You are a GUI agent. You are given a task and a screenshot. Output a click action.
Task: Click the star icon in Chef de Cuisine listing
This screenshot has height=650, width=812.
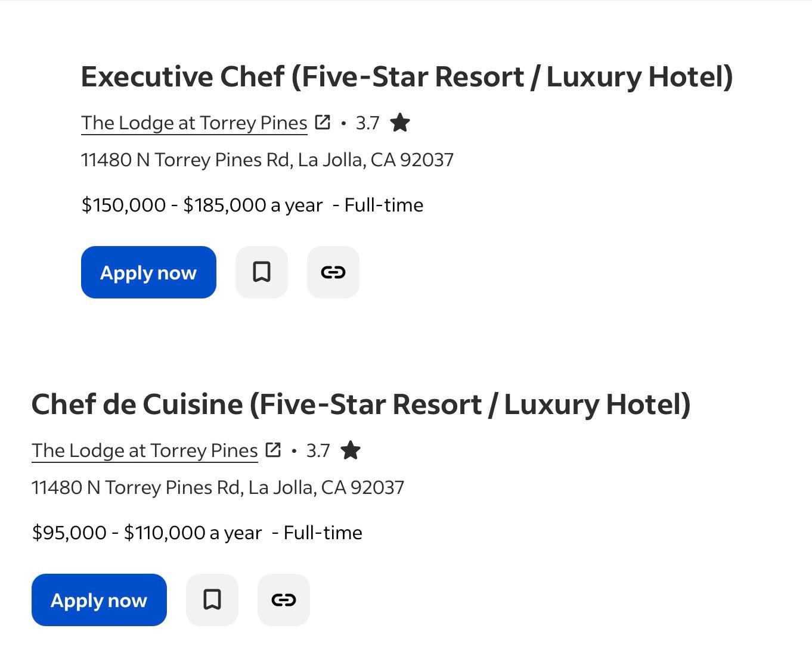pyautogui.click(x=351, y=450)
